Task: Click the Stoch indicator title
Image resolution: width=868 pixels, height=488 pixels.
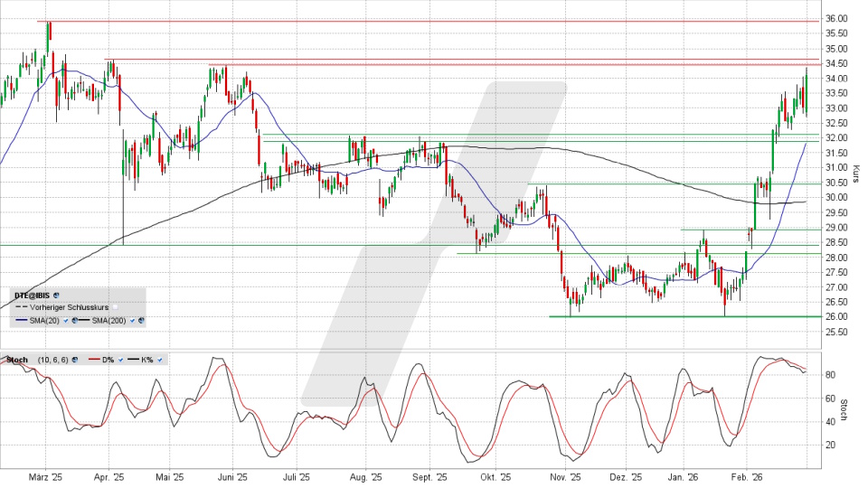Action: click(17, 360)
